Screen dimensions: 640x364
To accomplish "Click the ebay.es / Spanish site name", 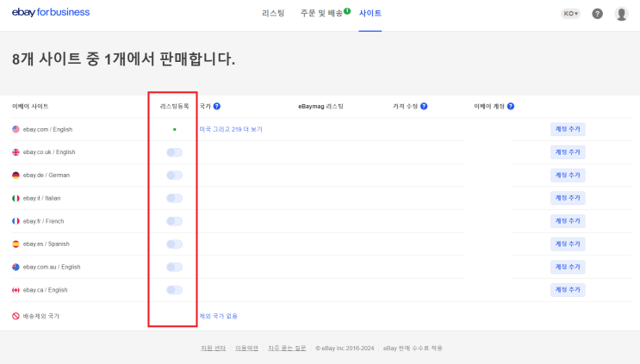I will [47, 244].
